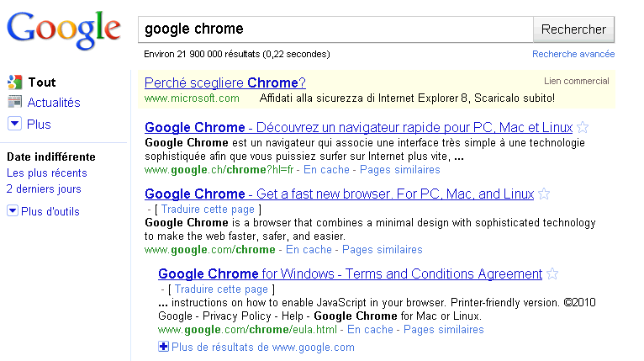Screen dimensions: 644x361
Task: Filter results by 2 derniers jours
Action: (x=44, y=189)
